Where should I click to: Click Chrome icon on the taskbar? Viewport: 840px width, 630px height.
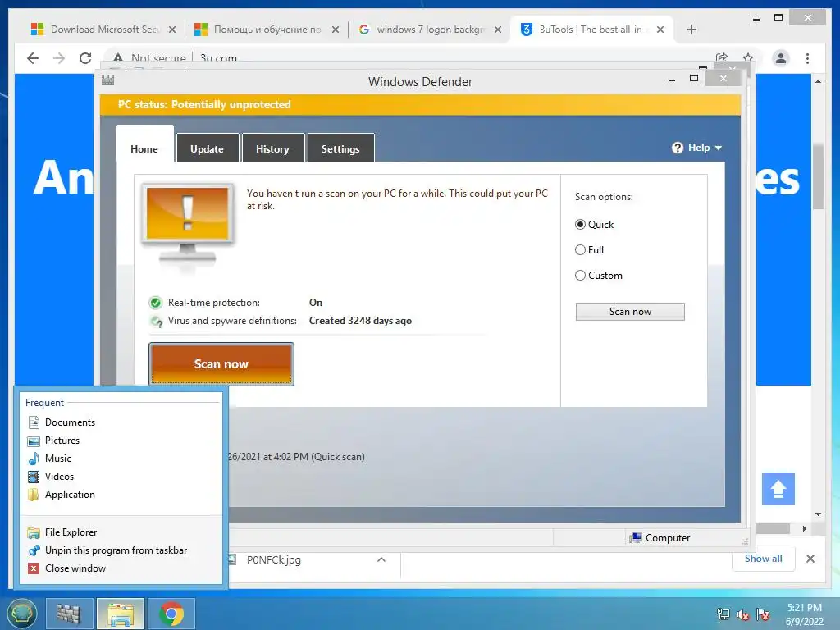171,614
